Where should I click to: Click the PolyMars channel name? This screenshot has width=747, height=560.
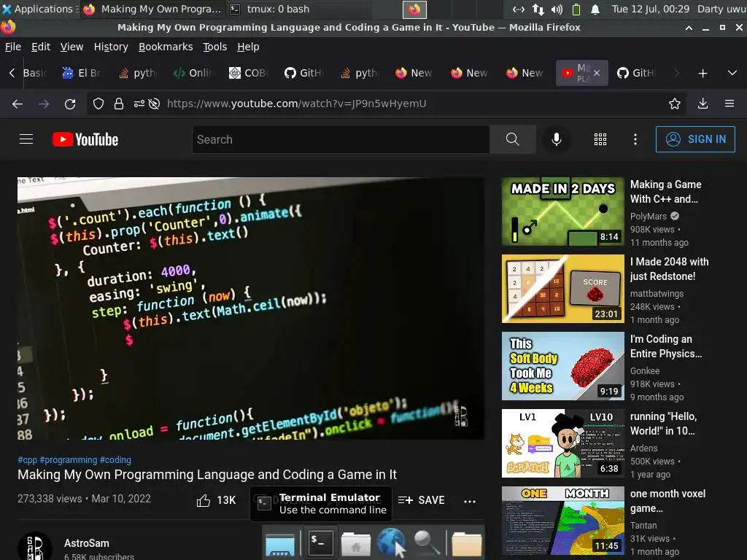648,216
